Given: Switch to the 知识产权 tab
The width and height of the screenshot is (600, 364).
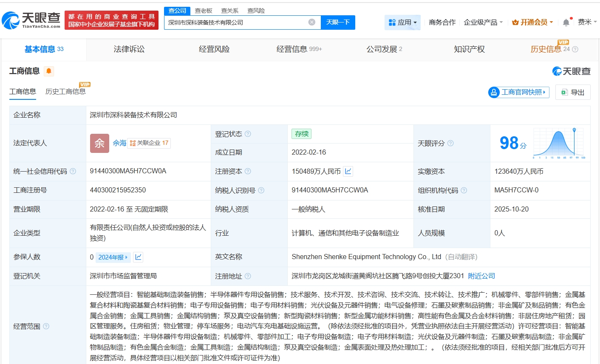Looking at the screenshot, I should pyautogui.click(x=469, y=49).
